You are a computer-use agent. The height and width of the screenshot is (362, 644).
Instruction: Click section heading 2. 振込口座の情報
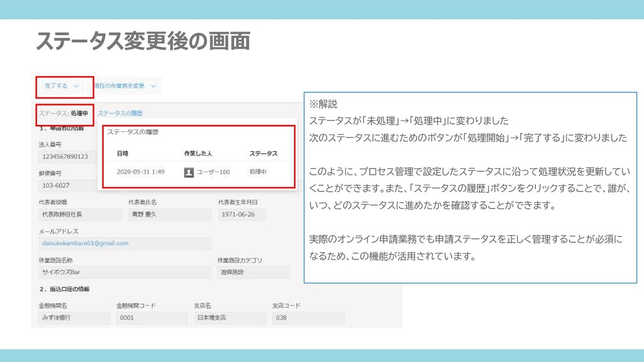coord(65,289)
